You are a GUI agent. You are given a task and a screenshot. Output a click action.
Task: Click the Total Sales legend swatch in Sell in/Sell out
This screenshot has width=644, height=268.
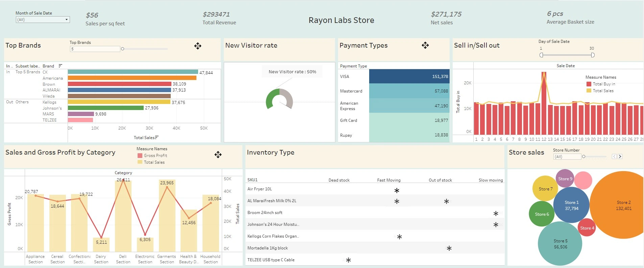click(589, 91)
